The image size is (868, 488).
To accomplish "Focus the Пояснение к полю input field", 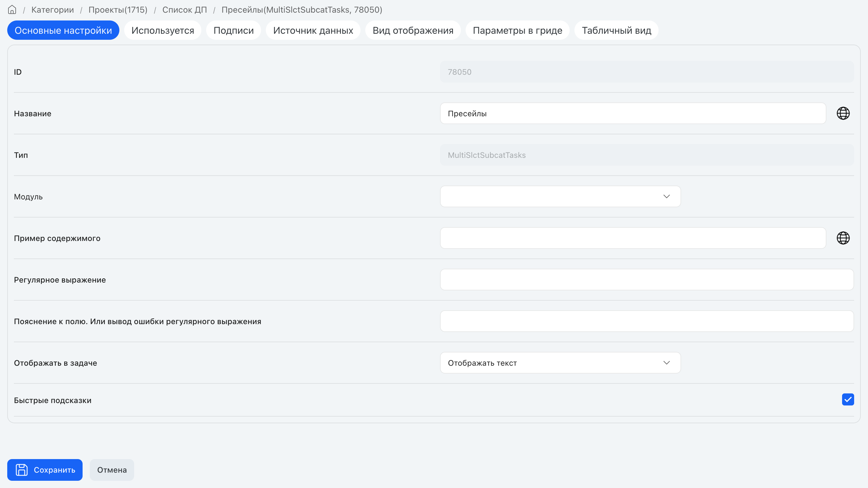I will coord(647,321).
